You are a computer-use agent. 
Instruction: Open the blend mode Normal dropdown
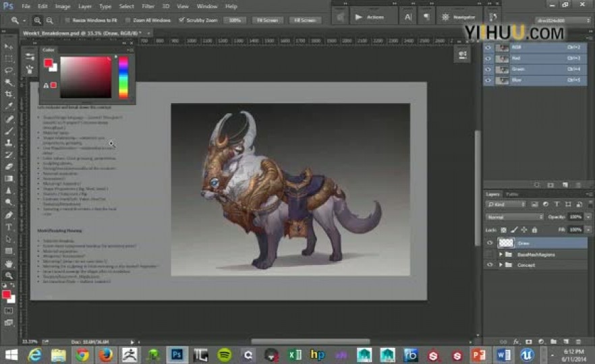click(x=515, y=217)
